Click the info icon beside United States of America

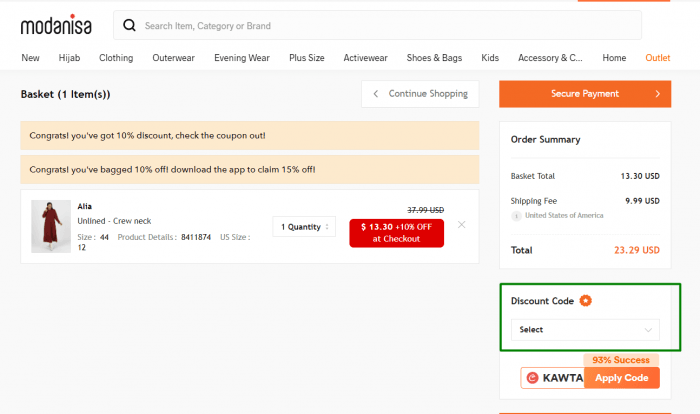516,216
